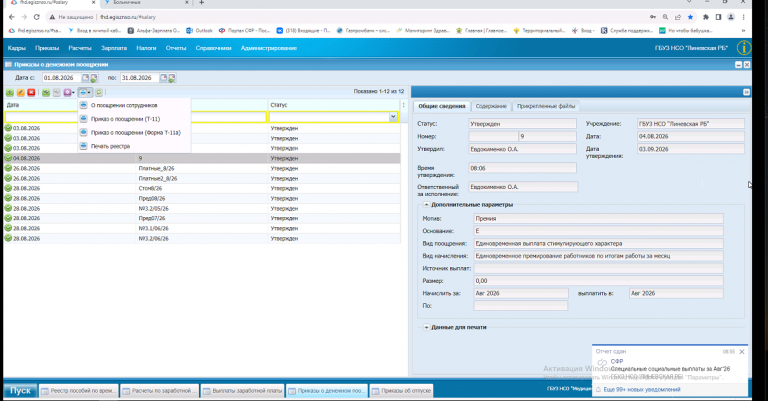This screenshot has width=768, height=401.
Task: Open the calendar picker for the 'по' date field
Action: click(x=164, y=78)
